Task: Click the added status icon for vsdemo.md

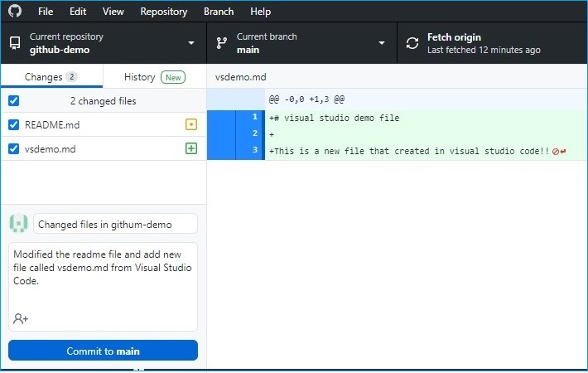Action: coord(191,149)
